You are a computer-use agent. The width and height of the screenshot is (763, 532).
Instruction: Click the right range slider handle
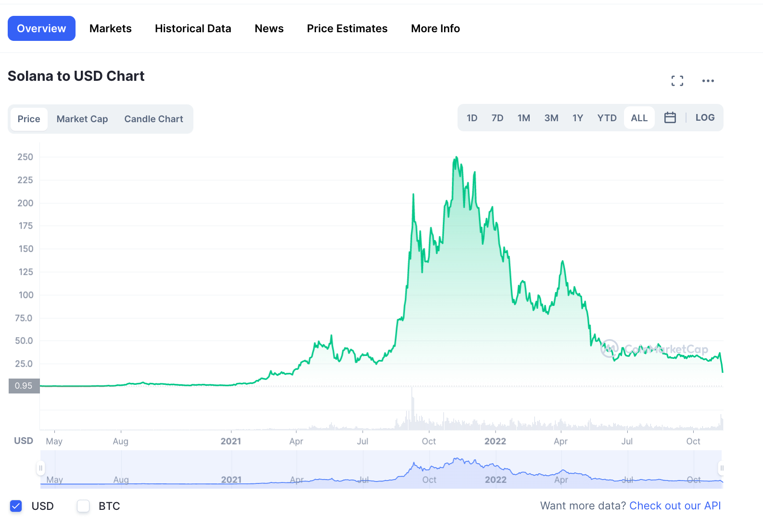[x=721, y=468]
